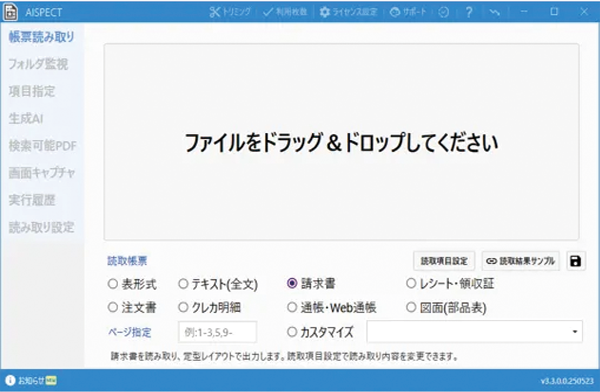
Task: Open the 読取結果サンプル link button
Action: coord(520,261)
